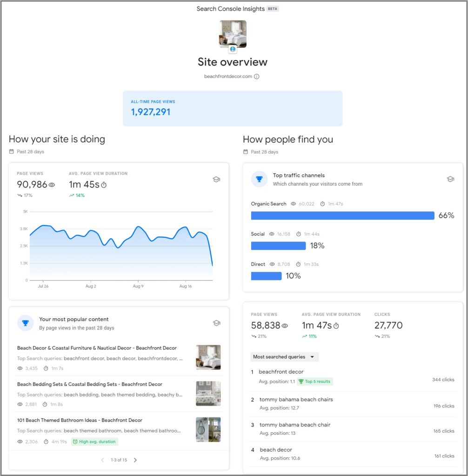Click the eye icon beside 3,435 views

point(20,368)
